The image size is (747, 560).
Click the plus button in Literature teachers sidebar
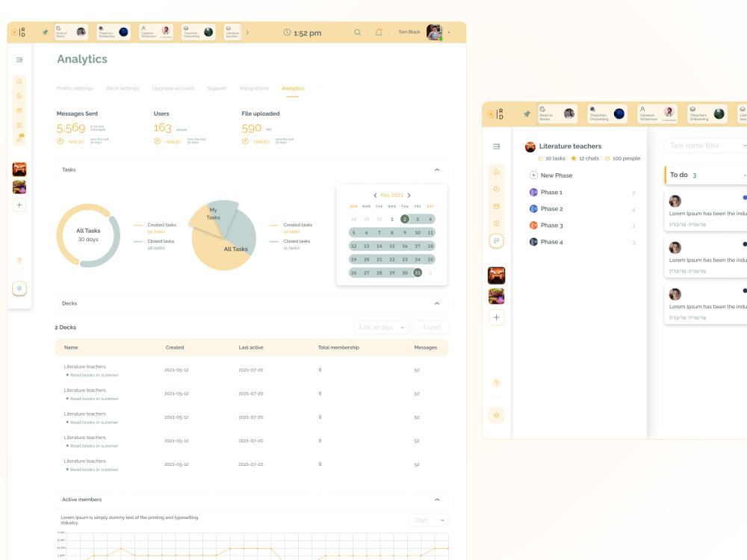click(497, 317)
